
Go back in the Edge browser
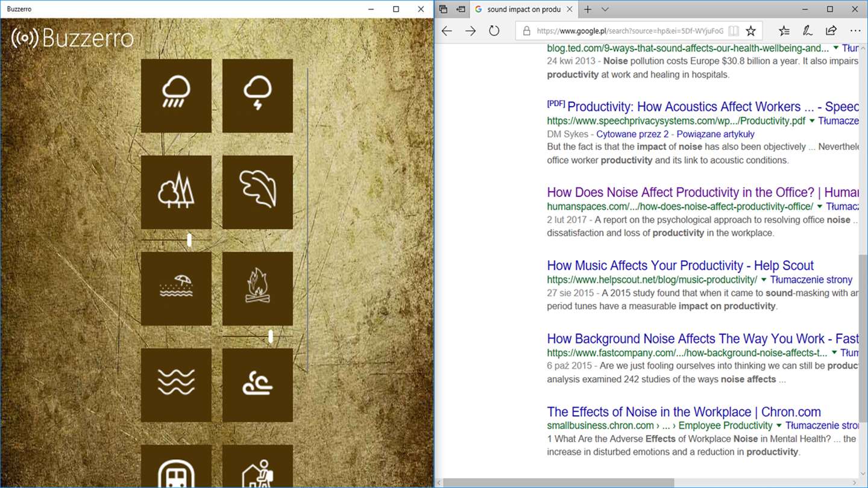447,31
